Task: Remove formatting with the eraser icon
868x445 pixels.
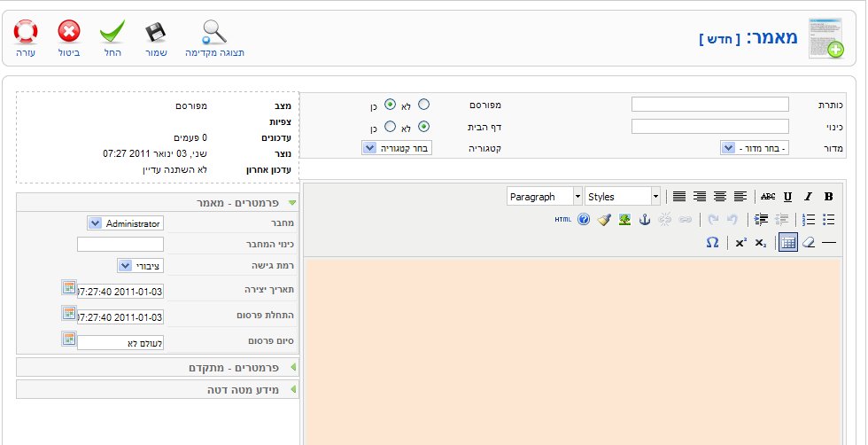Action: pos(809,243)
